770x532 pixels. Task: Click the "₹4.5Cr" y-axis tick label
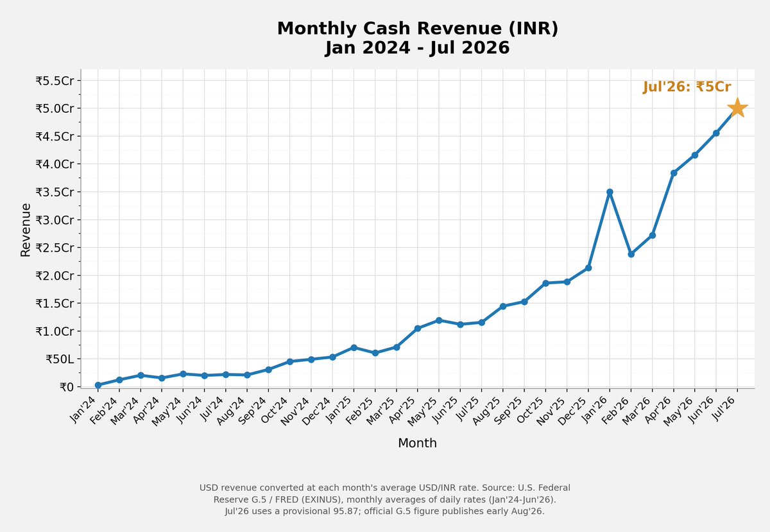pos(55,136)
